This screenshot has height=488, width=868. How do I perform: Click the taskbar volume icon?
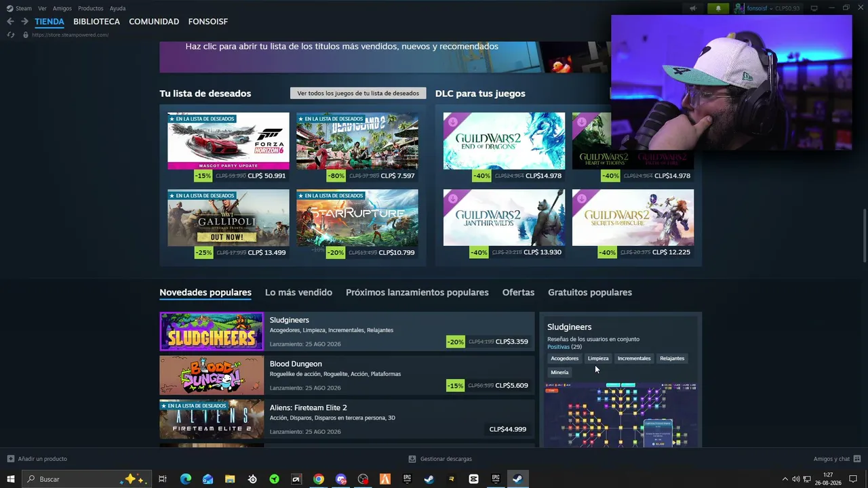(795, 479)
